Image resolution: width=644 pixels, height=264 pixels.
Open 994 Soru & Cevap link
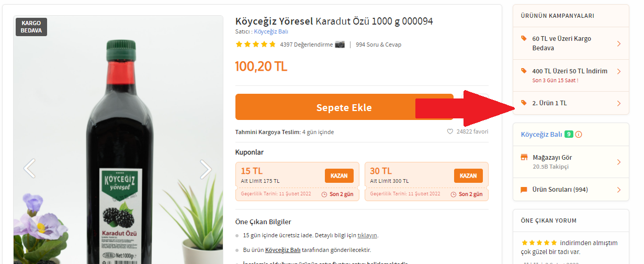click(378, 45)
